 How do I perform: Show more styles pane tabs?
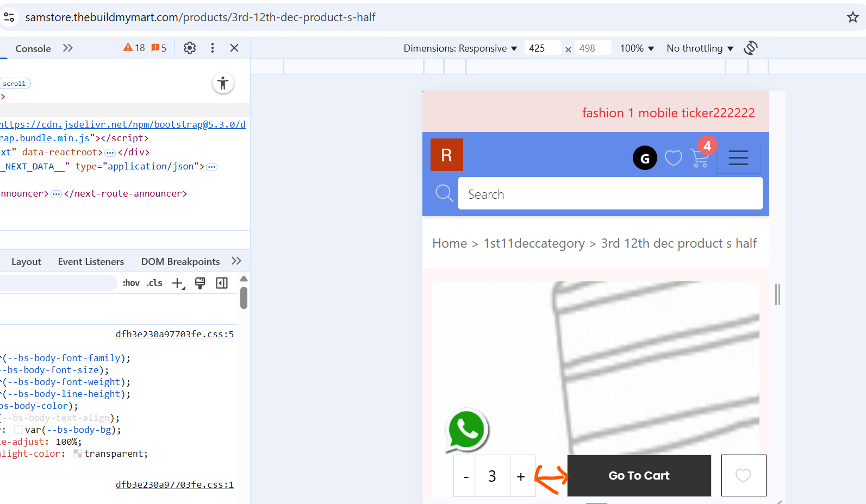tap(236, 261)
